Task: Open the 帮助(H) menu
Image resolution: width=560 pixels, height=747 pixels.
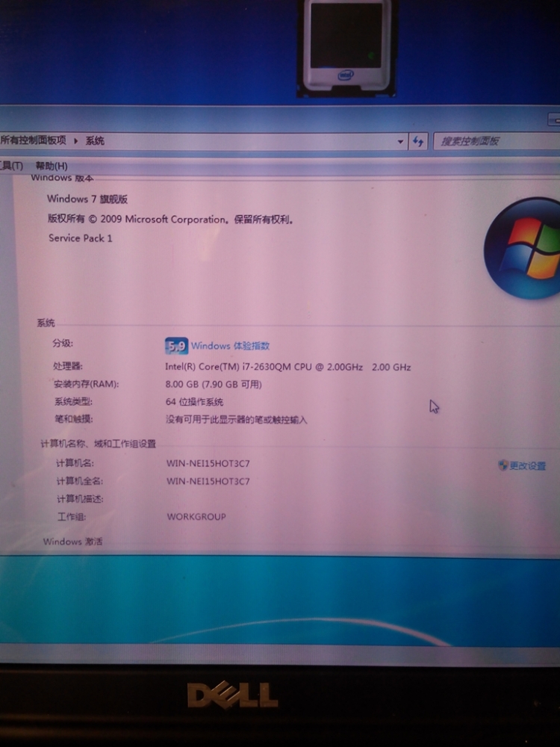Action: 52,167
